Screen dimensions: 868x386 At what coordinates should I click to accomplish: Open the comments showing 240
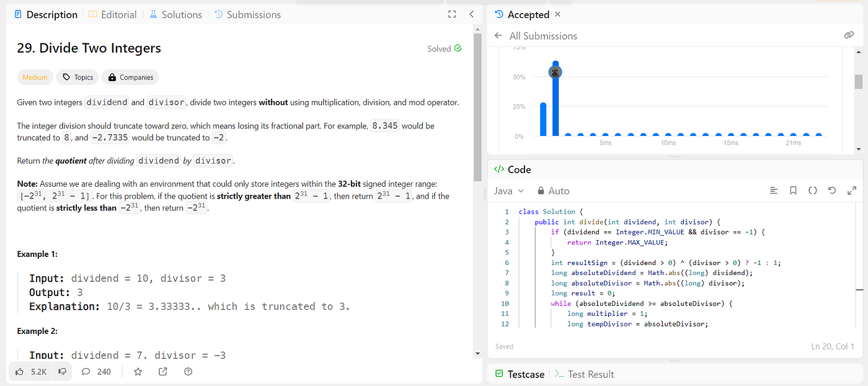click(x=96, y=372)
